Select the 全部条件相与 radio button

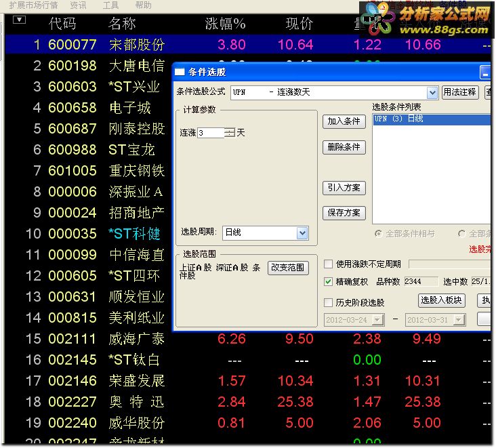[378, 234]
